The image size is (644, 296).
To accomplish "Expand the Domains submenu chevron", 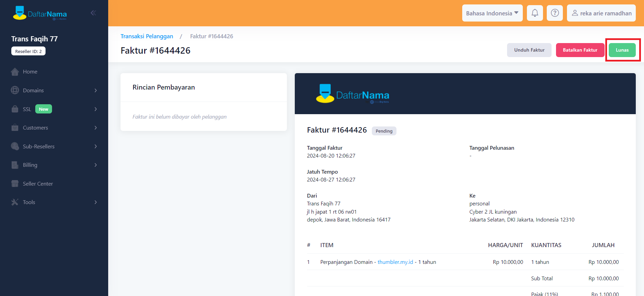I will click(96, 90).
